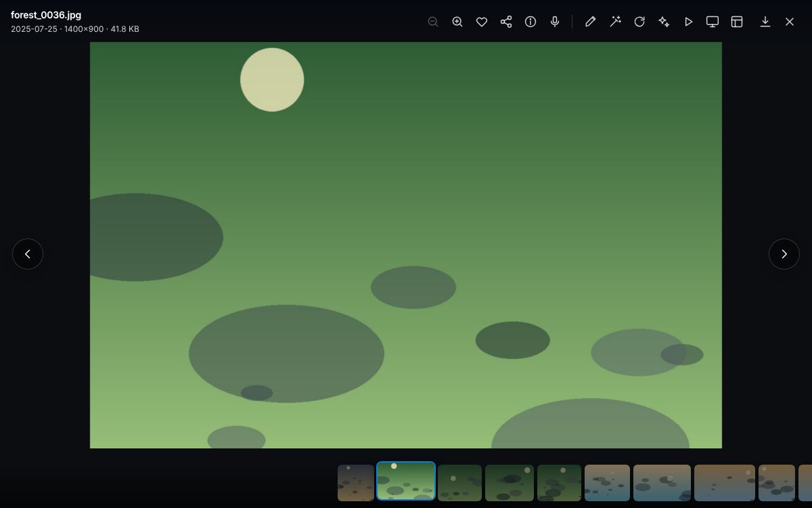Close the image viewer
This screenshot has width=812, height=508.
point(790,22)
